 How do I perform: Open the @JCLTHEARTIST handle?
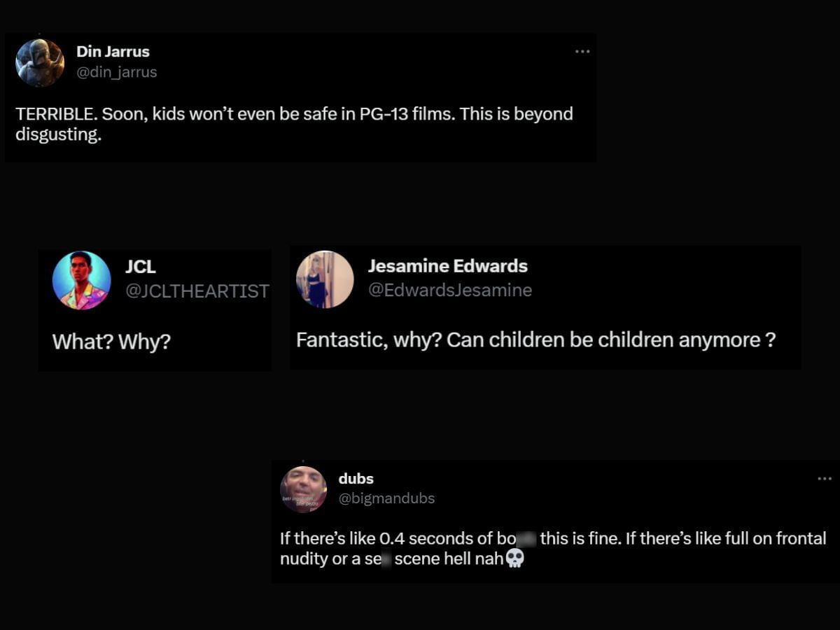[x=197, y=291]
